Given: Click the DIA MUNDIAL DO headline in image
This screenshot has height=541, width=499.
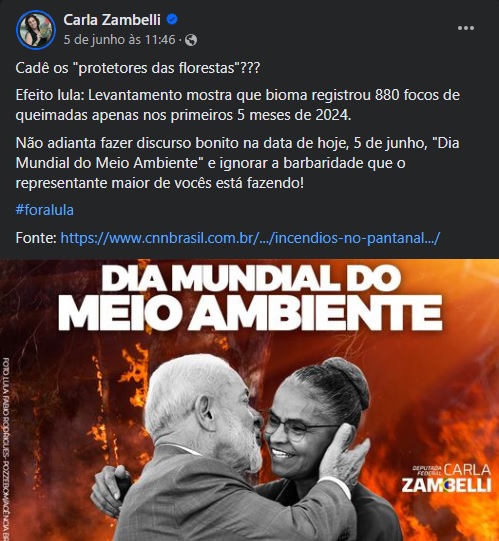Looking at the screenshot, I should pyautogui.click(x=251, y=278).
